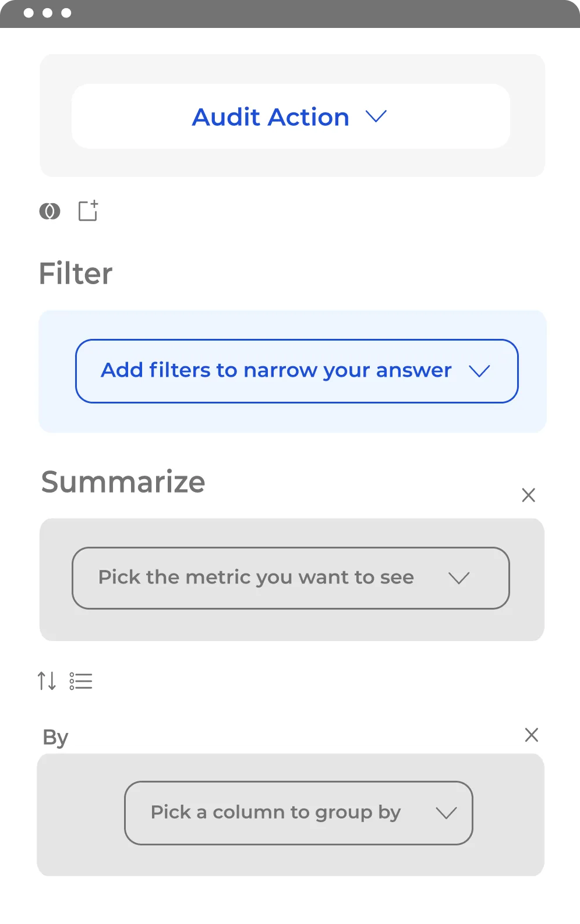Click the row limit list icon
The image size is (580, 924).
coord(81,681)
